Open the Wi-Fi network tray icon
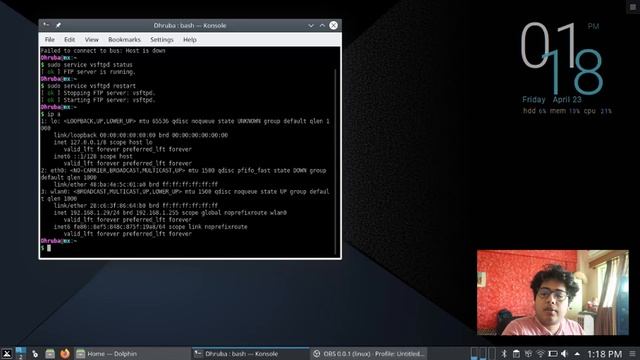The height and width of the screenshot is (360, 640). tap(540, 354)
